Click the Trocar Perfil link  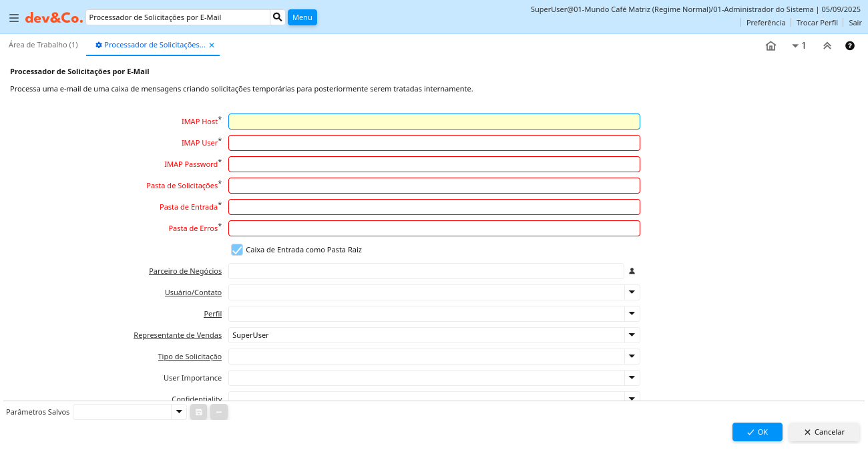click(x=817, y=23)
